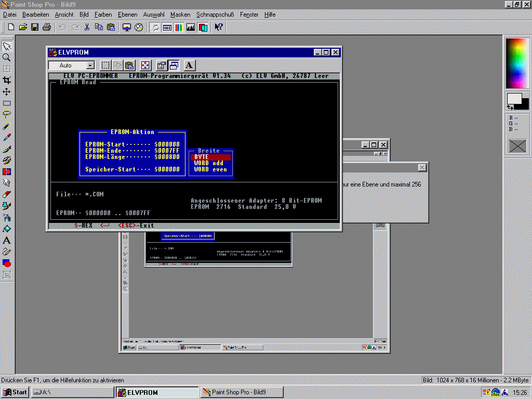Click the black background color swatch
Viewport: 532px width, 399px height.
coord(525,105)
